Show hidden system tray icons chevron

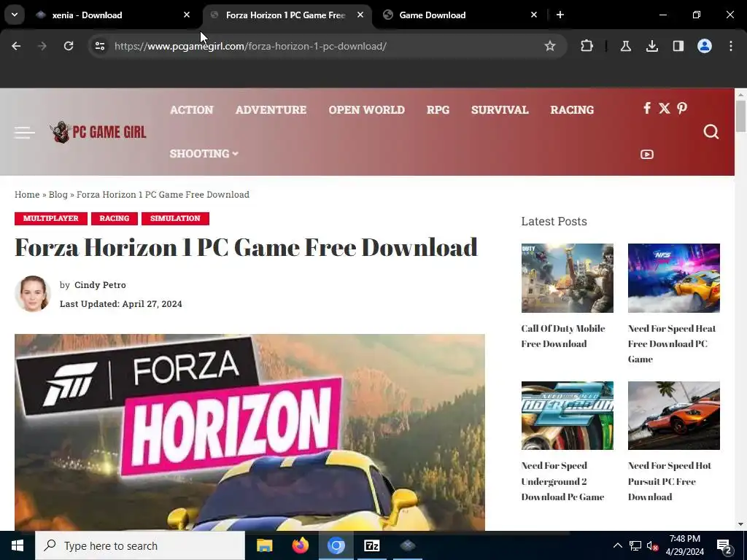pos(617,545)
